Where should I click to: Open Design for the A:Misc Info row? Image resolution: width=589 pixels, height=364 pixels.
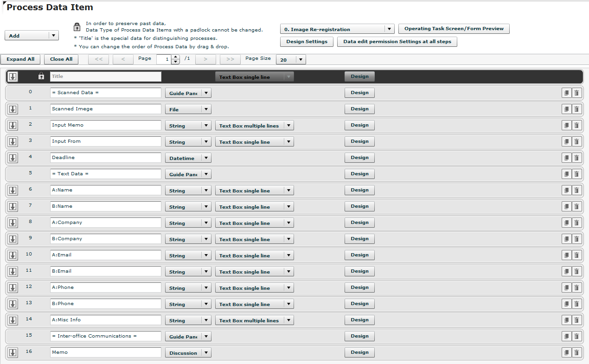click(359, 320)
